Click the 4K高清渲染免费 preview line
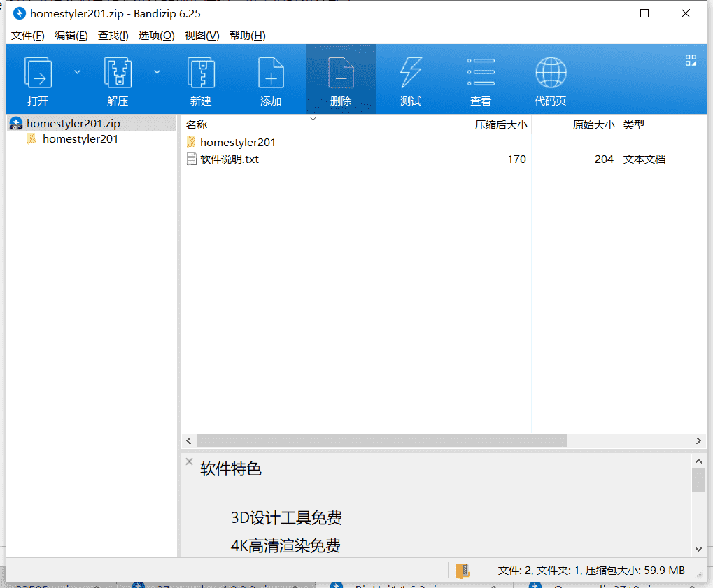The height and width of the screenshot is (588, 713). click(285, 546)
